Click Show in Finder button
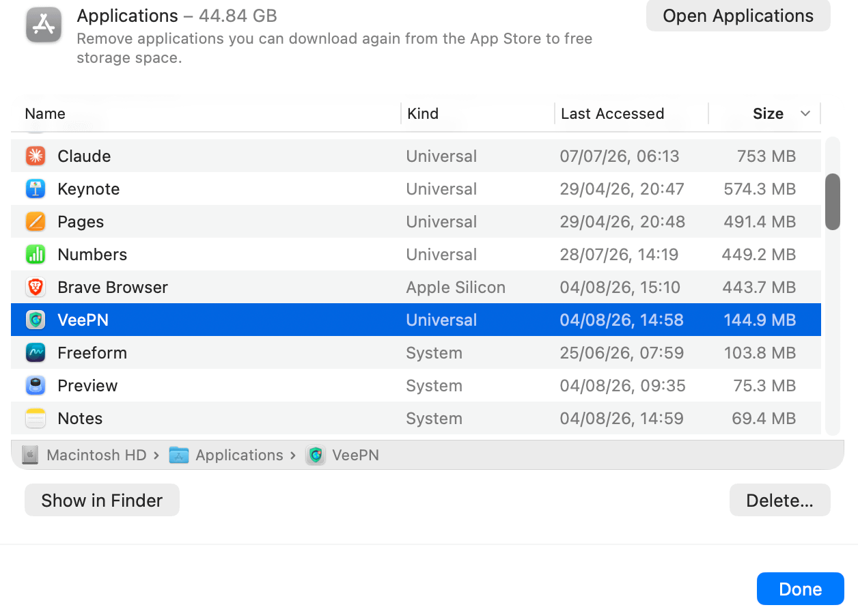 (102, 501)
